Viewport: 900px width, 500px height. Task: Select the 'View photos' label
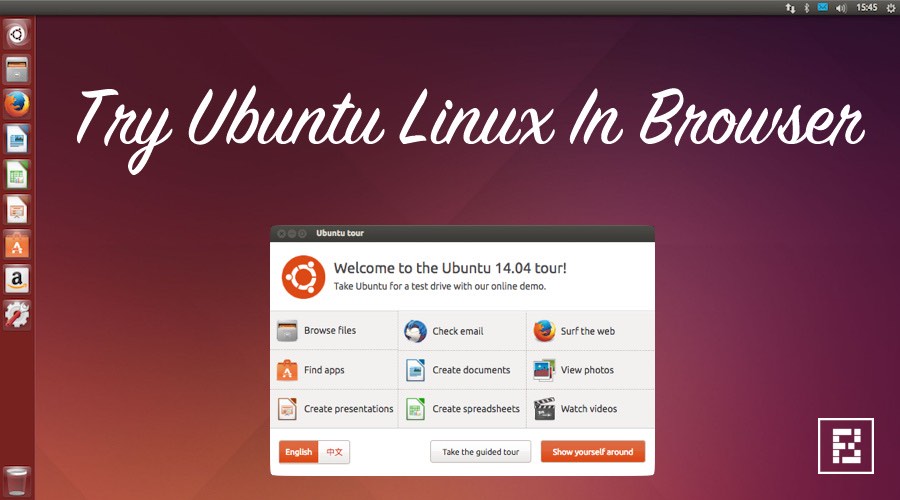pyautogui.click(x=587, y=370)
